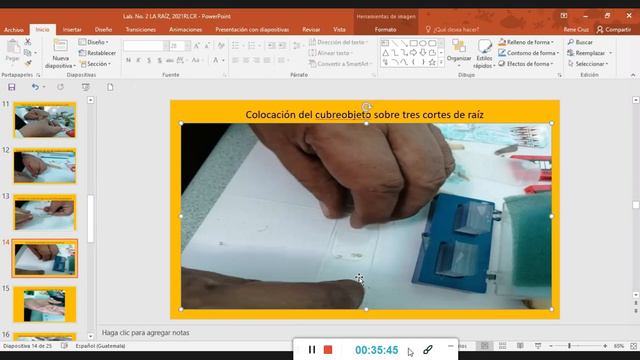Open the Archivo menu
This screenshot has width=640, height=360.
(x=14, y=29)
